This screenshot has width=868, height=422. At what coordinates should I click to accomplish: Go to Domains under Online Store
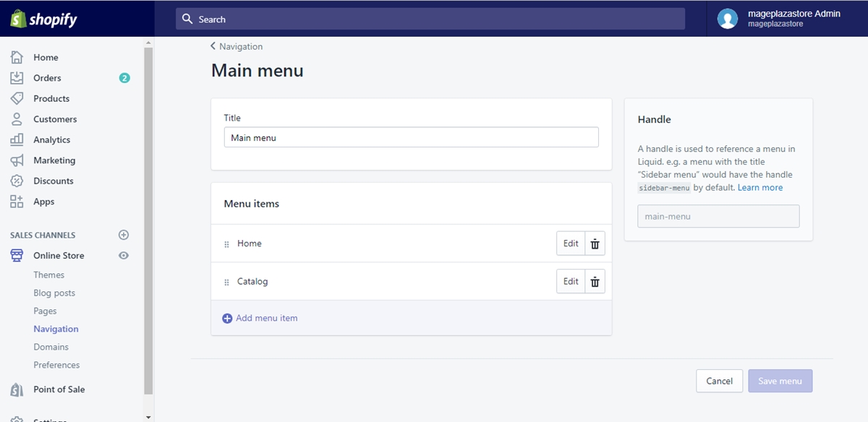coord(51,347)
